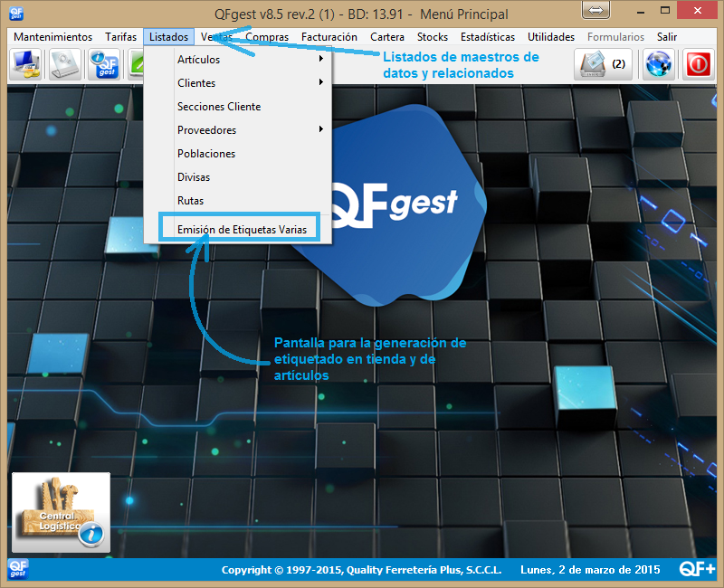Open the Estadísticas menu
This screenshot has width=724, height=588.
[488, 37]
